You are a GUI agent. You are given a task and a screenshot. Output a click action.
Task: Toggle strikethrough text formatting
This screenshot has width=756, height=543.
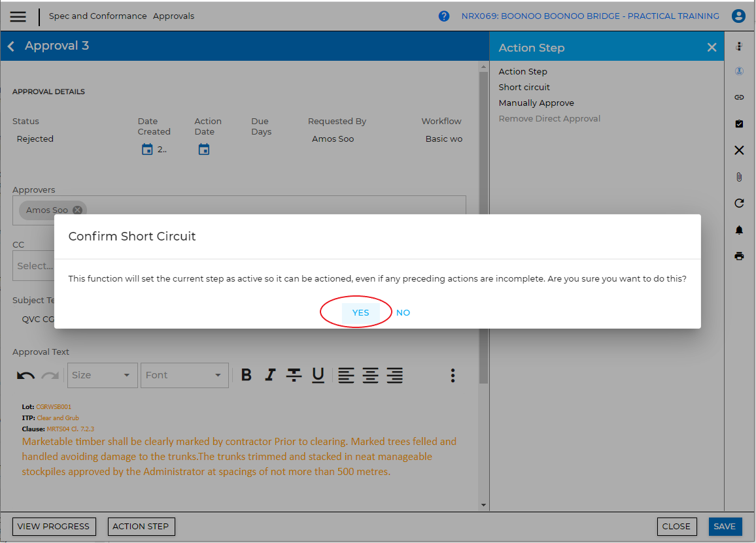(x=294, y=375)
